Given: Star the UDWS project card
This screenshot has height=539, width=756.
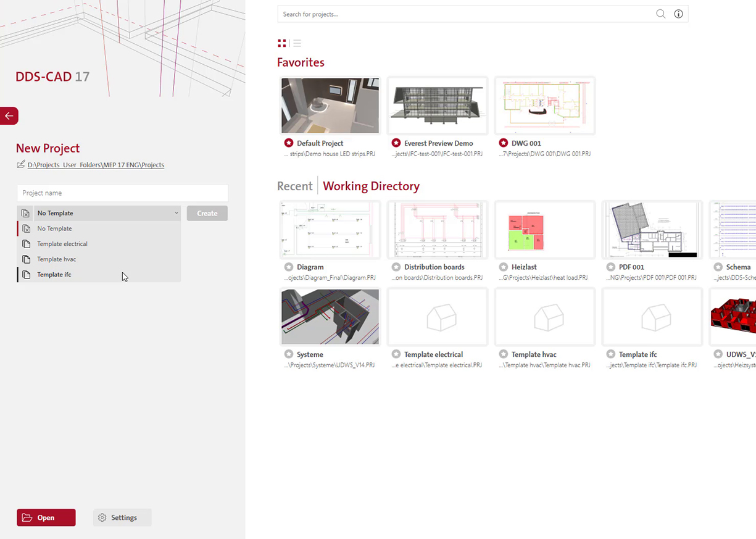Looking at the screenshot, I should 718,354.
